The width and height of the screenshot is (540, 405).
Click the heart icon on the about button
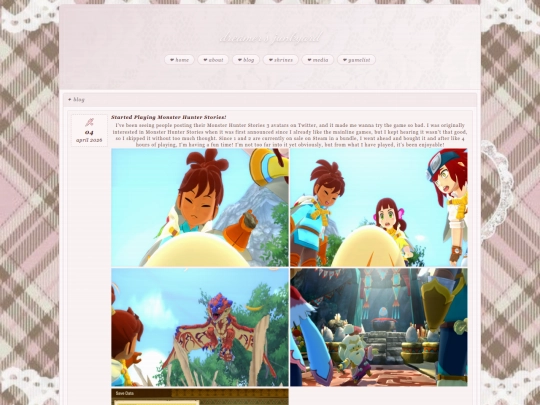click(x=205, y=60)
